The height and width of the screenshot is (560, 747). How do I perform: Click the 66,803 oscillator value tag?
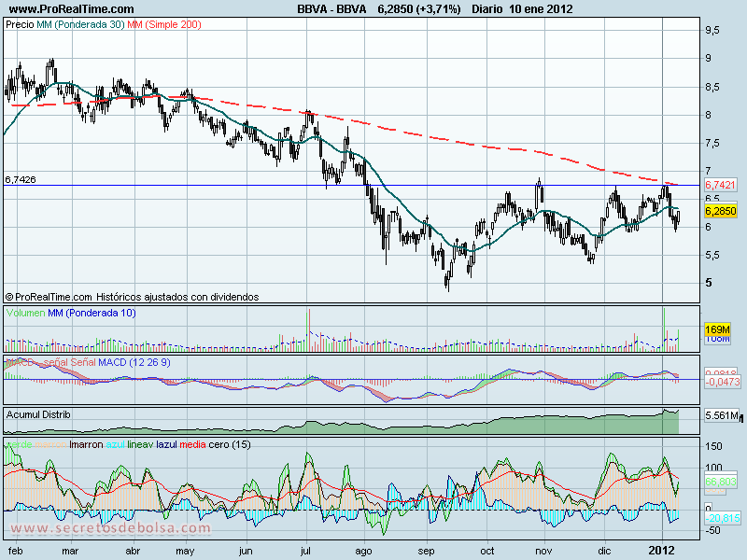coord(720,482)
